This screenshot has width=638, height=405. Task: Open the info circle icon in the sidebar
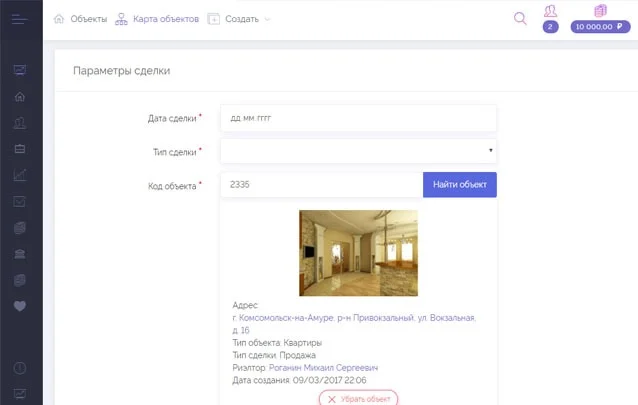(20, 368)
